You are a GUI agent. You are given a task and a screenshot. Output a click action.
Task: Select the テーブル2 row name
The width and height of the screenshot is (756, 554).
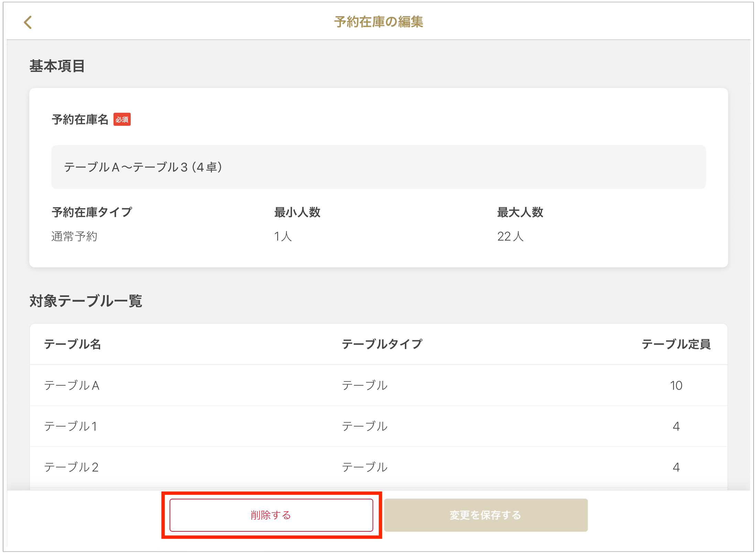(x=72, y=467)
